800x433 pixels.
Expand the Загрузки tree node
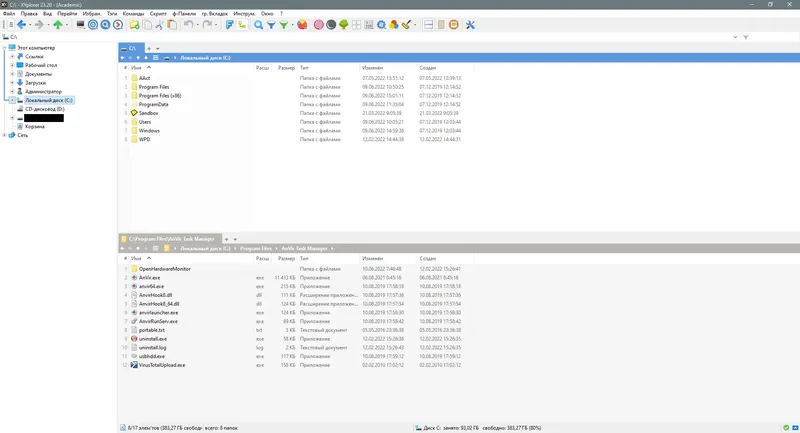(x=12, y=83)
